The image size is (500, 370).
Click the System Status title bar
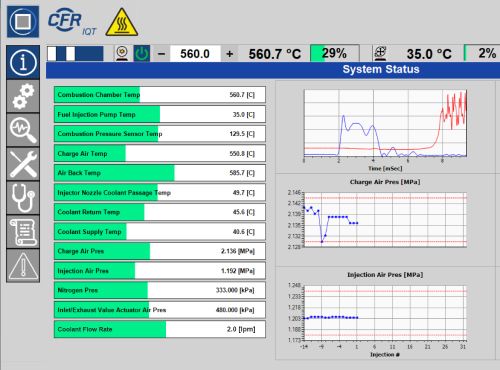(273, 70)
